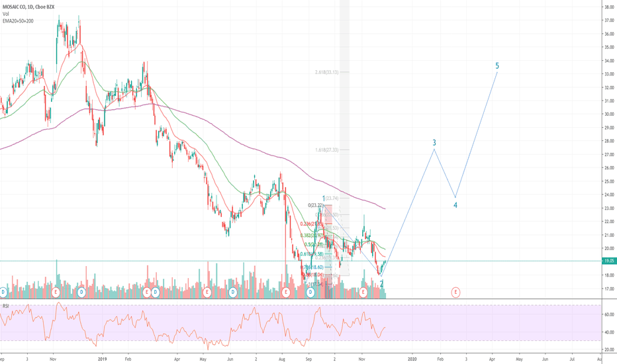Click the earnings E marker near Nov 2019
Image resolution: width=617 pixels, height=364 pixels.
pos(363,292)
